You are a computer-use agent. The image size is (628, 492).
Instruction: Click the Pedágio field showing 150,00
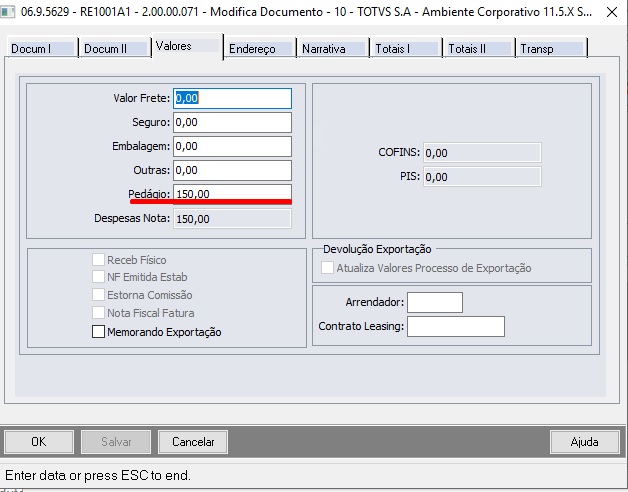pos(232,194)
